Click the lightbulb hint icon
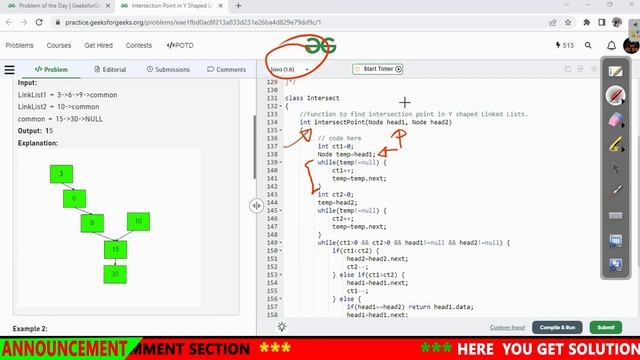The width and height of the screenshot is (640, 360). (x=282, y=327)
